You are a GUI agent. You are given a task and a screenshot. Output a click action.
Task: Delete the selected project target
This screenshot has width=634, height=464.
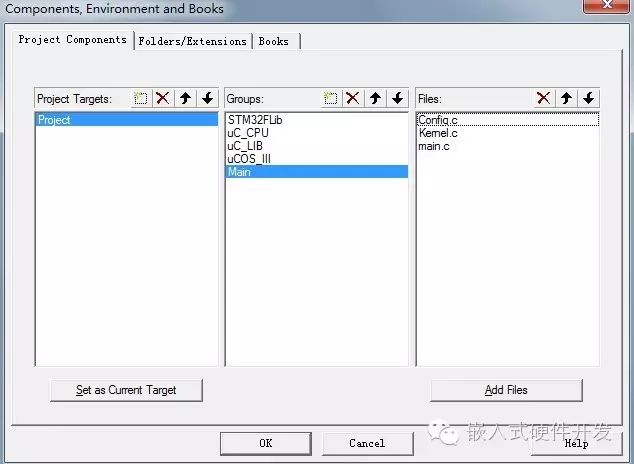click(163, 98)
